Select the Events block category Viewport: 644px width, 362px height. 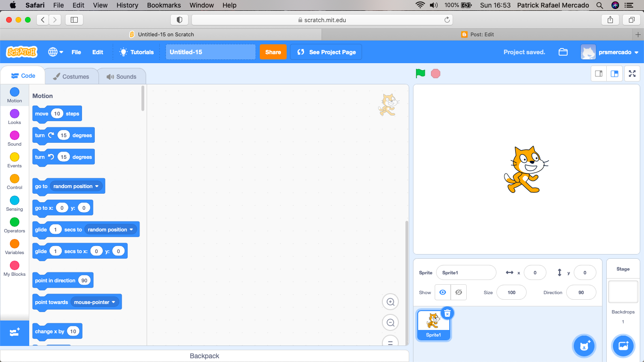(15, 160)
